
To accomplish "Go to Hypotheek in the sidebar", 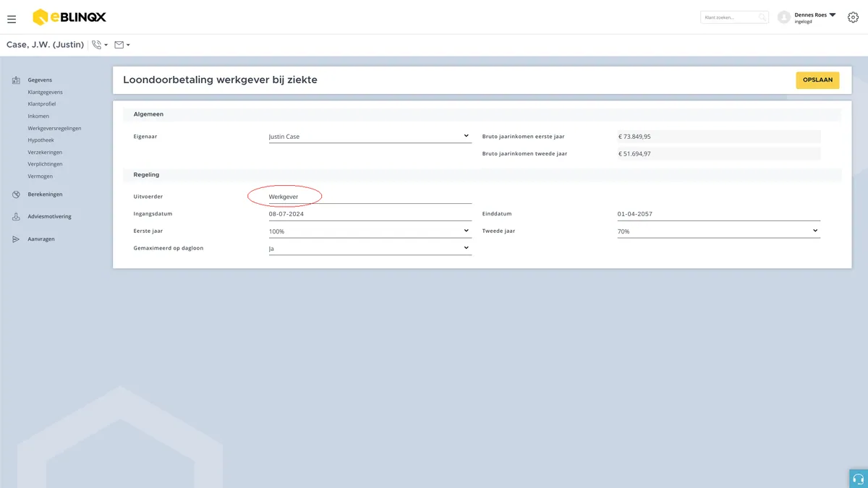I will point(41,140).
